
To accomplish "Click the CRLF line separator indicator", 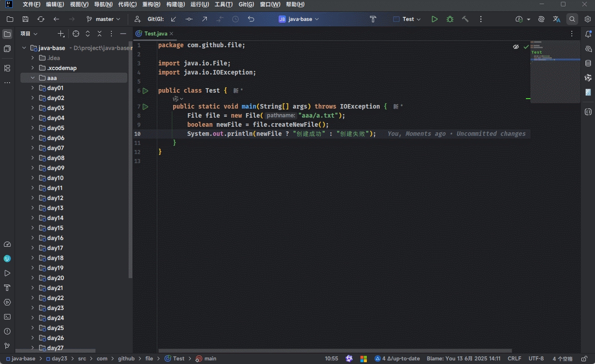I will 514,359.
